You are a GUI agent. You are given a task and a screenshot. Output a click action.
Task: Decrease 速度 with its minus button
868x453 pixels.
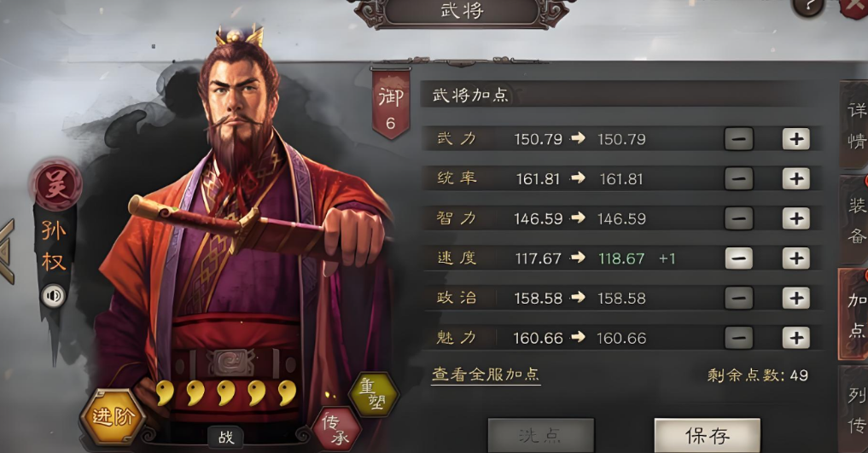coord(739,258)
